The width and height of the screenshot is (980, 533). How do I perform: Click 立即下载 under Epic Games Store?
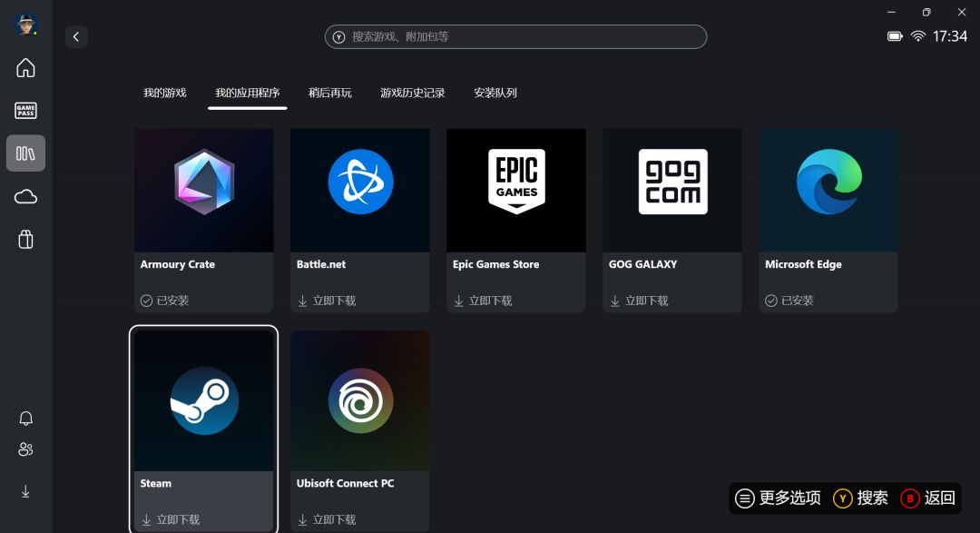(x=483, y=301)
